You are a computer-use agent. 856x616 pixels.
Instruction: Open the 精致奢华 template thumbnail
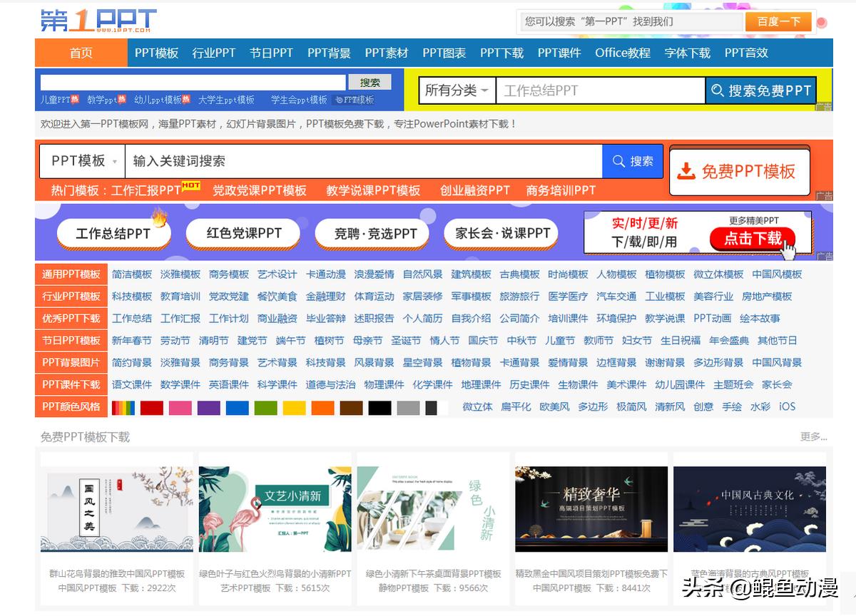click(591, 509)
